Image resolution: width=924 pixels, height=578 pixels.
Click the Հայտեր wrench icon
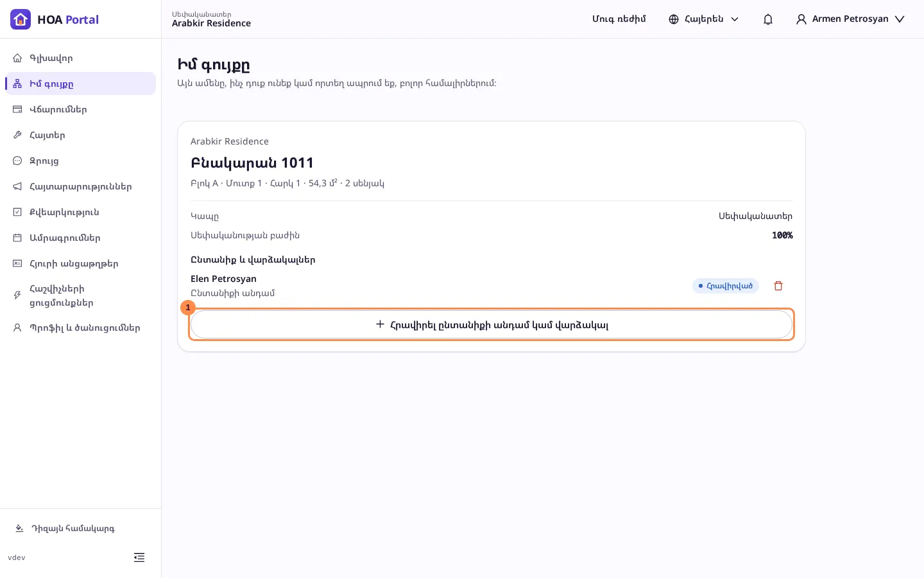pyautogui.click(x=17, y=135)
